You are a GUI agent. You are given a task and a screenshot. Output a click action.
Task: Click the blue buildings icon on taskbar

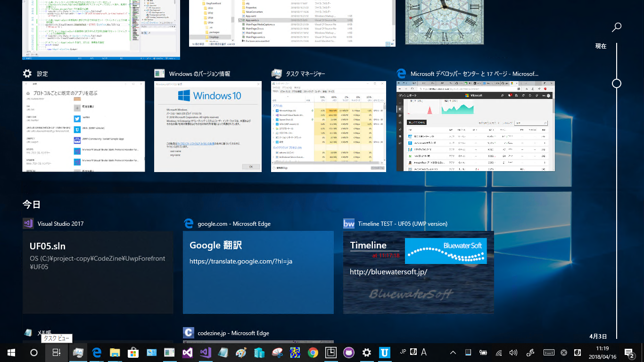[259, 353]
